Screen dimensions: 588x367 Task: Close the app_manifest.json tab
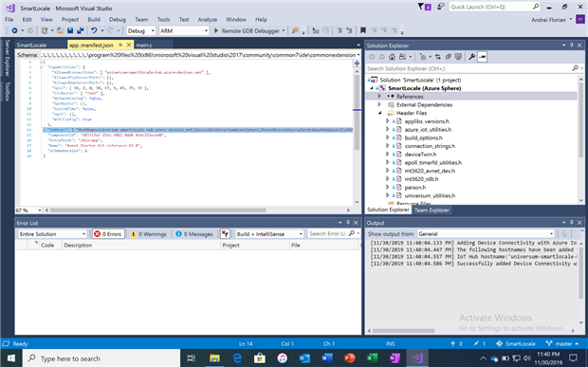129,45
